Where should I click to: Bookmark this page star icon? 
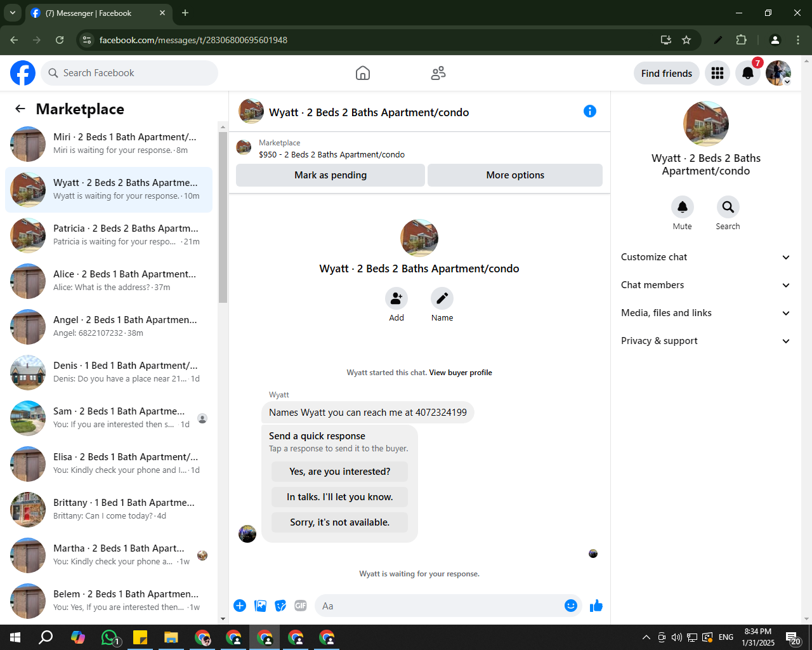click(x=686, y=40)
